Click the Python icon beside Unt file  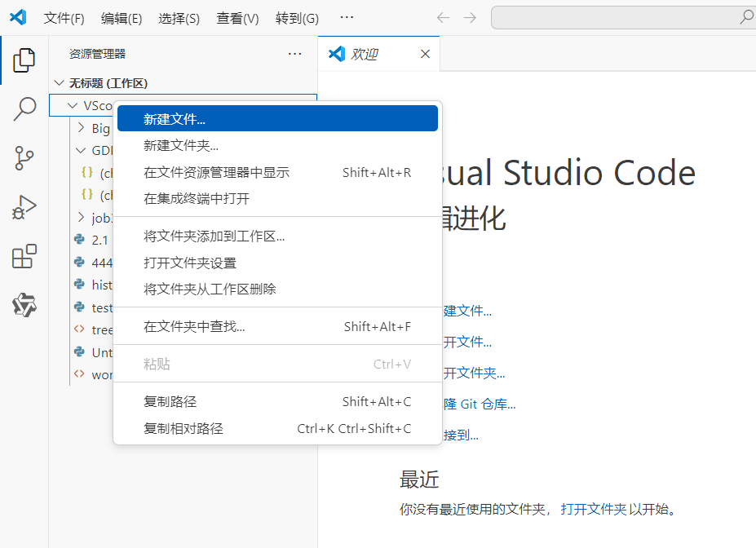click(80, 351)
